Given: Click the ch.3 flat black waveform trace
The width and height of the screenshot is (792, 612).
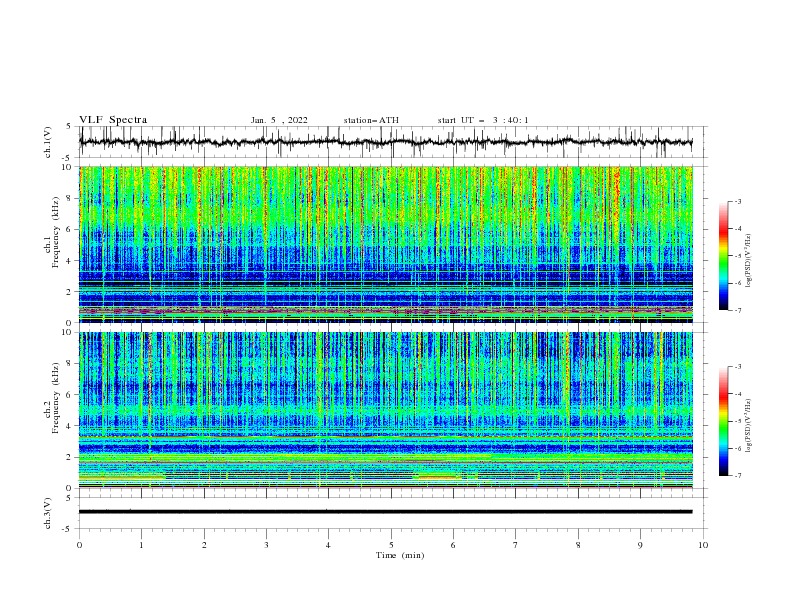Looking at the screenshot, I should [x=385, y=512].
